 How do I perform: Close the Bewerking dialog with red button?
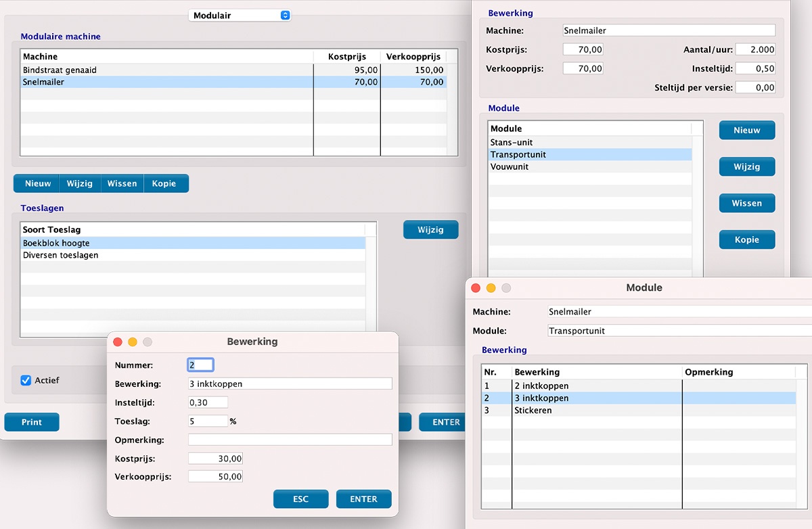tap(118, 342)
